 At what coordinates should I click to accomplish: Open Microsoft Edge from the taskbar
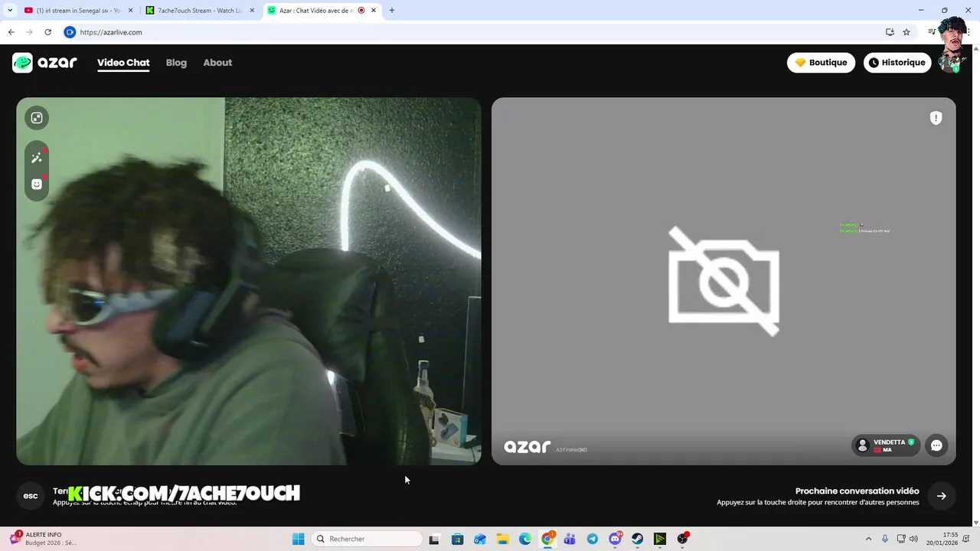point(525,539)
